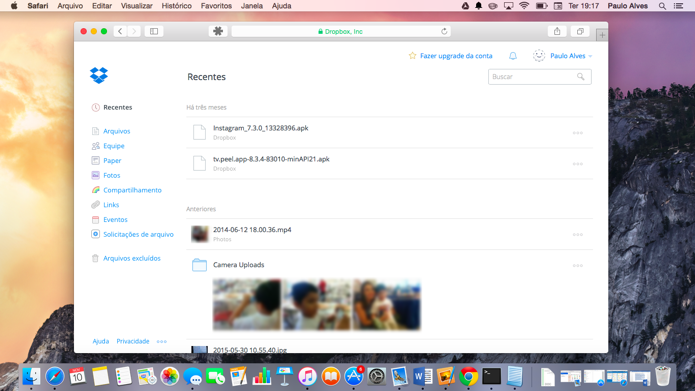Open Finder from the Dock
Screen dimensions: 695x391
(x=31, y=377)
